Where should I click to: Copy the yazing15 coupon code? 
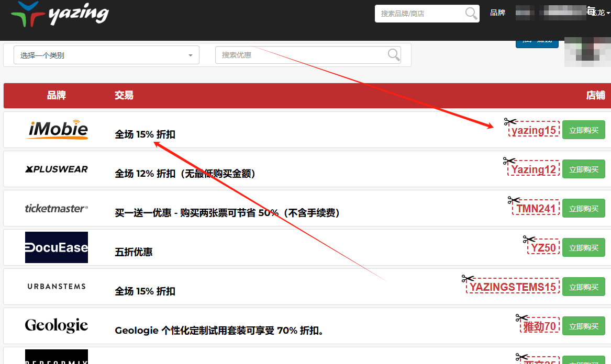click(x=534, y=130)
